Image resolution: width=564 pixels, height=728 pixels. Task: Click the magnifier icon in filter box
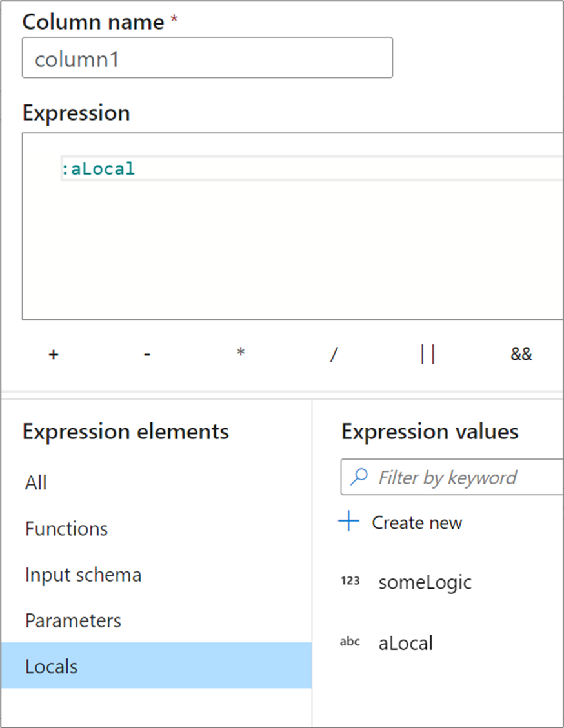358,477
